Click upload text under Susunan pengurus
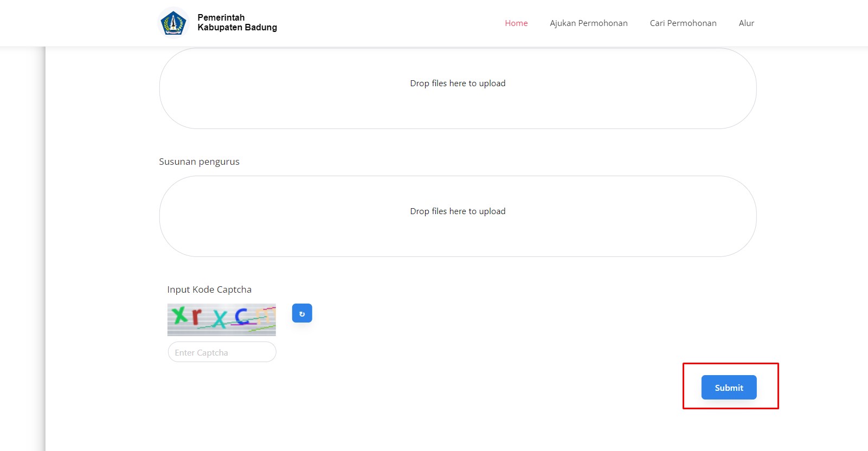 coord(458,211)
